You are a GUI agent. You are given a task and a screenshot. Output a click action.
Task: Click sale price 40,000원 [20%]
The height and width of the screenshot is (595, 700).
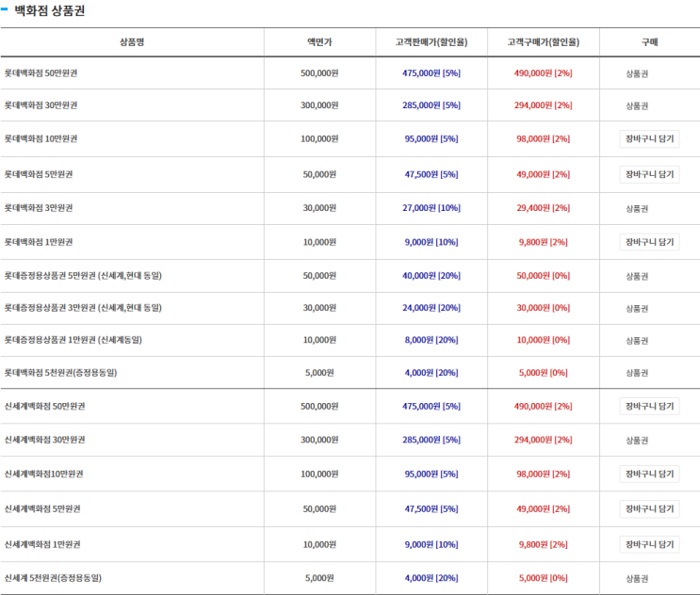(x=431, y=276)
